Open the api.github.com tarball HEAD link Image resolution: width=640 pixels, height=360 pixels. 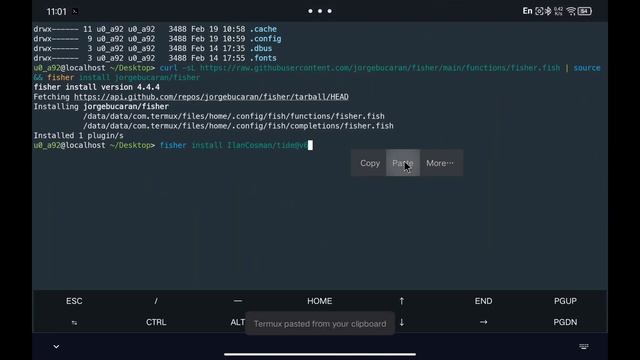[211, 97]
